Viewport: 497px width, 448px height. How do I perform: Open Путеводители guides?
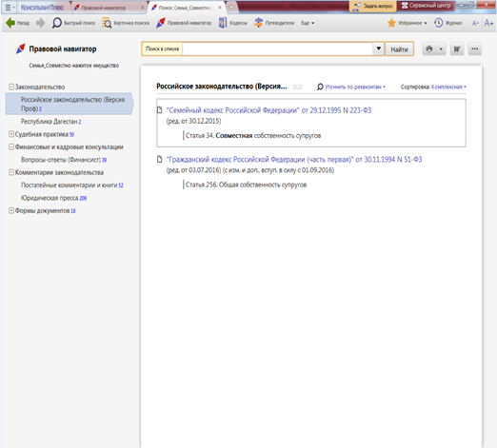274,23
